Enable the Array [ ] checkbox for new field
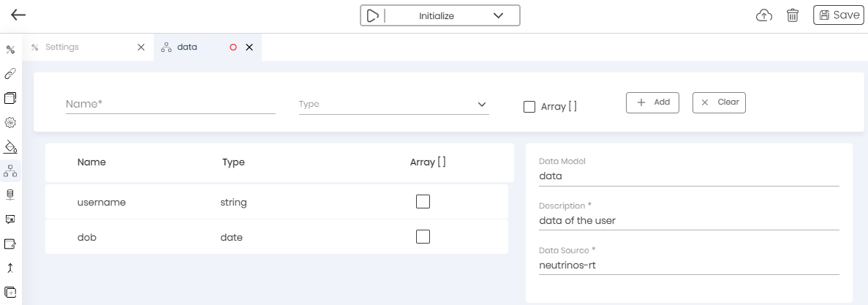Image resolution: width=868 pixels, height=305 pixels. pyautogui.click(x=529, y=107)
